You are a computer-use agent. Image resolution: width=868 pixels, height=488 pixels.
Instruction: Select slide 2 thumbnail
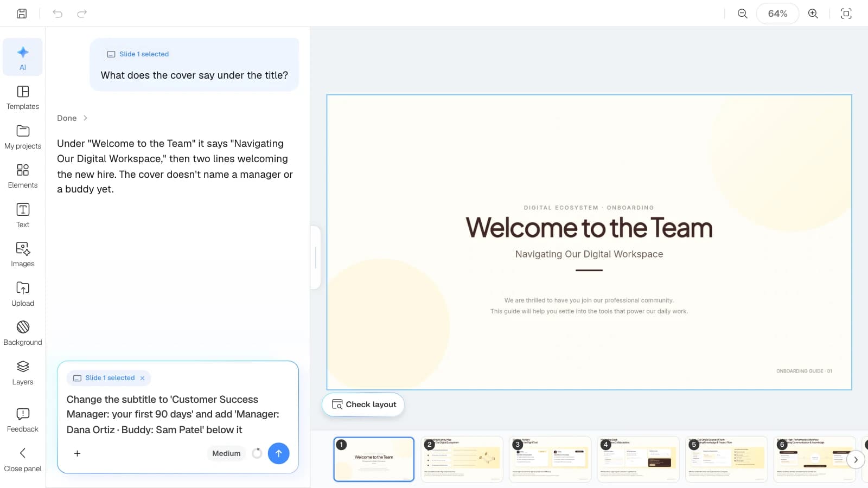click(462, 459)
